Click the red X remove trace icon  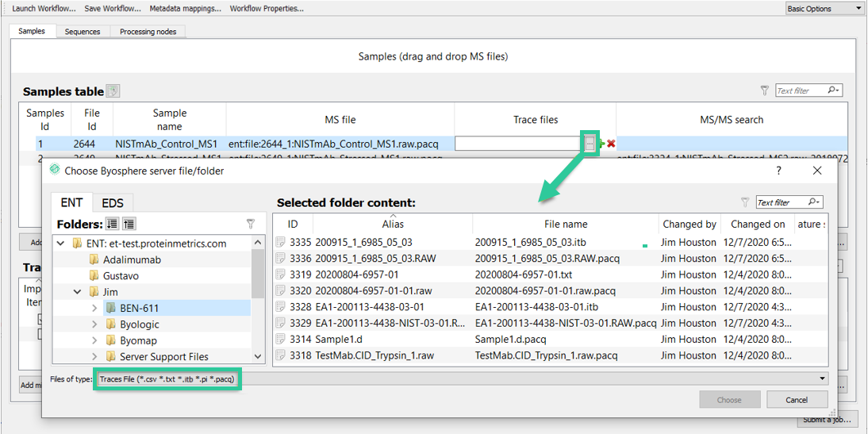[x=611, y=144]
